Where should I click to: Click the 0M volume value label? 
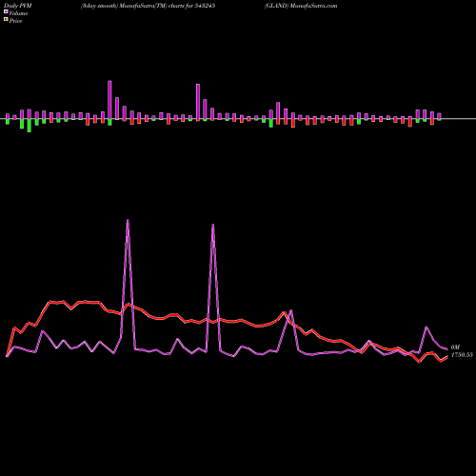[455, 347]
